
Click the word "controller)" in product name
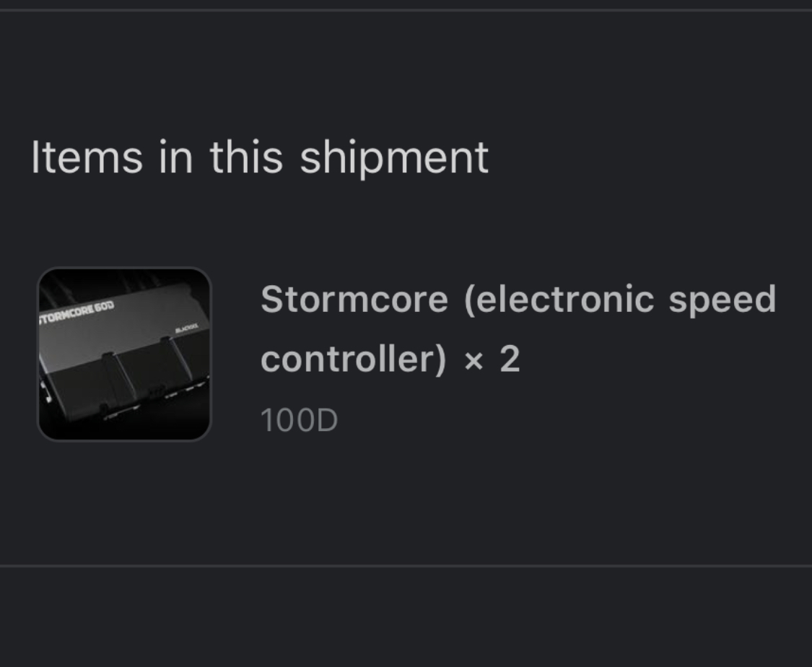[x=353, y=359]
